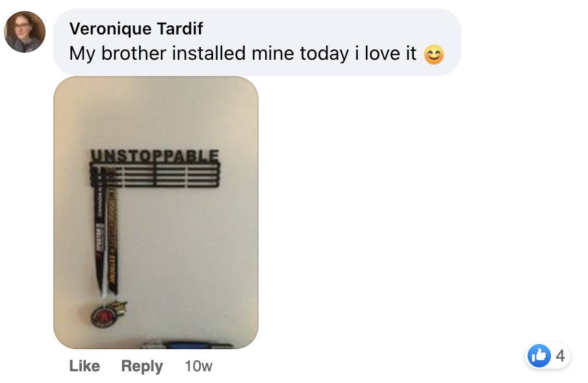Viewport: 588px width, 383px height.
Task: Open the 10w timestamp link
Action: tap(198, 365)
